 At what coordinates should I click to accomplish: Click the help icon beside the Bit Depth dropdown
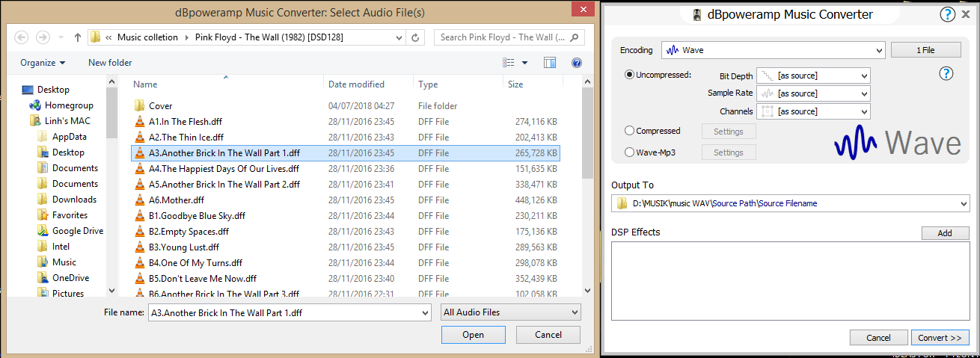coord(946,73)
